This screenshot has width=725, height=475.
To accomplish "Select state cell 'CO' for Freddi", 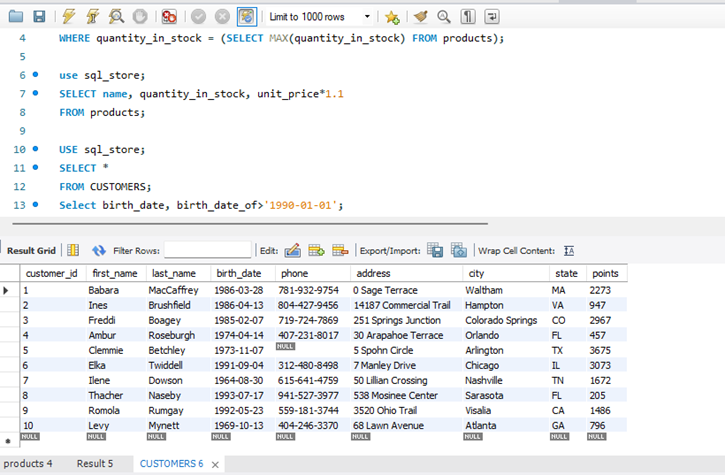I will tap(568, 320).
